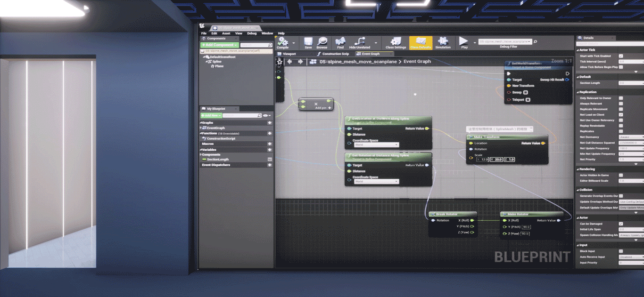Toggle Start with Tick Enabled checkbox
This screenshot has height=297, width=644.
(621, 56)
